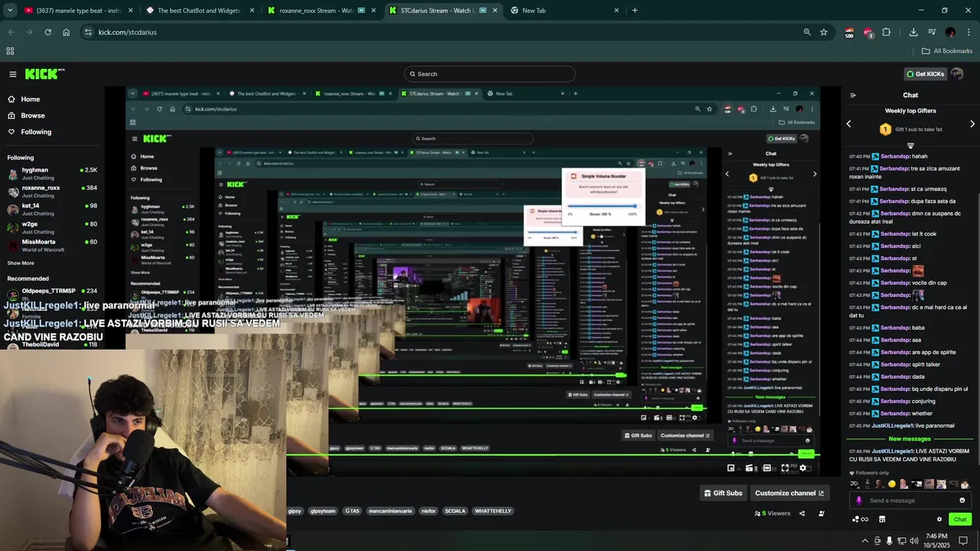Switch to the New Tab browser tab
This screenshot has height=551, width=980.
[x=563, y=11]
